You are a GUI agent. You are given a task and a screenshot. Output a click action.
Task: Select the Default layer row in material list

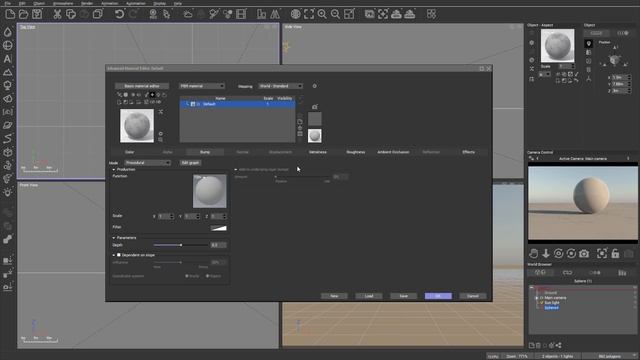click(238, 104)
